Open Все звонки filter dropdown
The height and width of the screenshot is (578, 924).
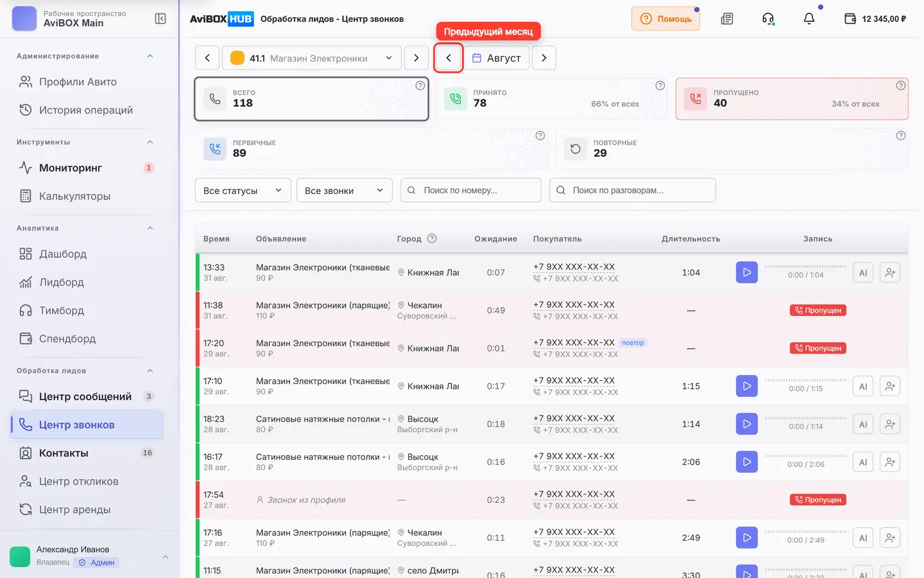tap(344, 190)
